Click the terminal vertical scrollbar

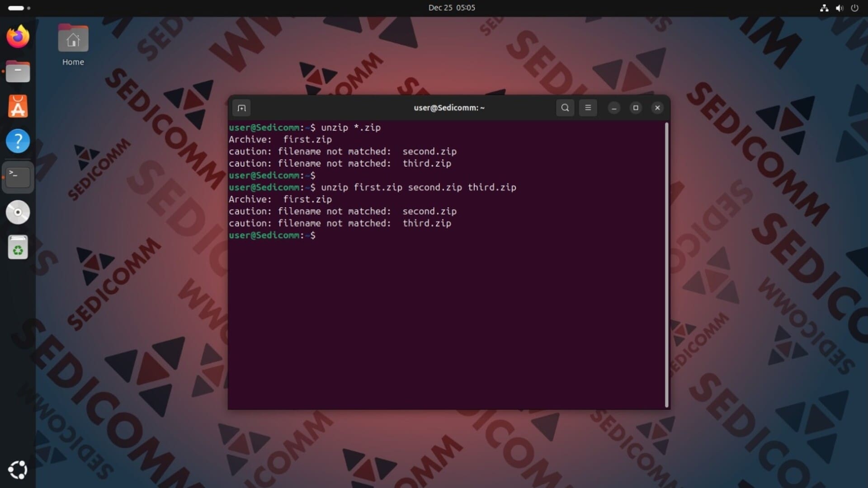(x=666, y=265)
